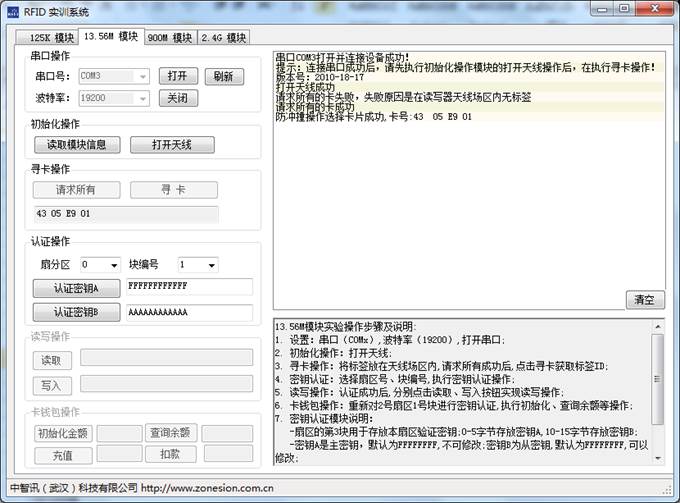Image resolution: width=680 pixels, height=503 pixels.
Task: Click the 认证密钥A button
Action: tap(76, 287)
